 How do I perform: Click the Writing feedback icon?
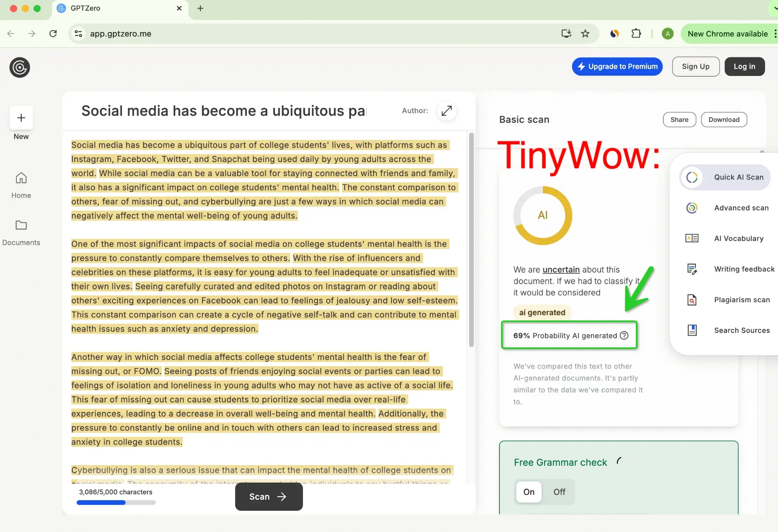pos(692,269)
